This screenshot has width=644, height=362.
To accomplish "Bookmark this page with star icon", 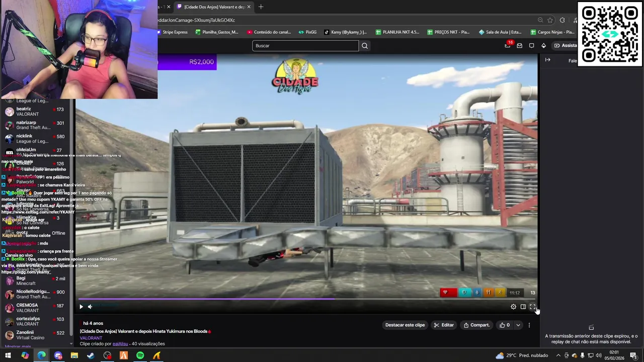I will [550, 20].
